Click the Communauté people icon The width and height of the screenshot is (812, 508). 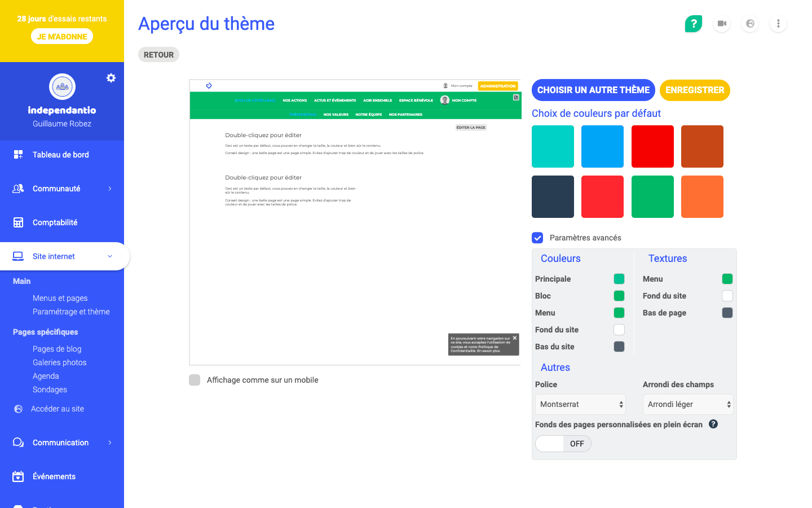coord(18,189)
